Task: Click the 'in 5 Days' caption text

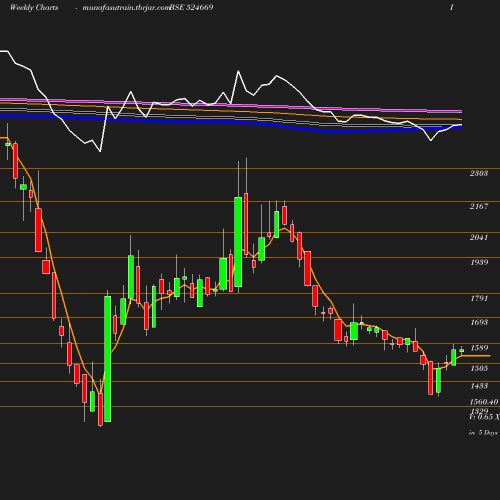Action: pos(483,433)
